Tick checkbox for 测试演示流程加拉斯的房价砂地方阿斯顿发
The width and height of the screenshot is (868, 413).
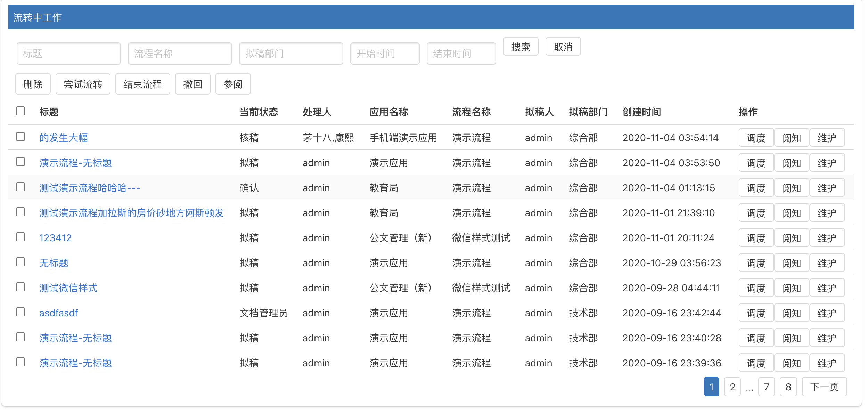21,212
